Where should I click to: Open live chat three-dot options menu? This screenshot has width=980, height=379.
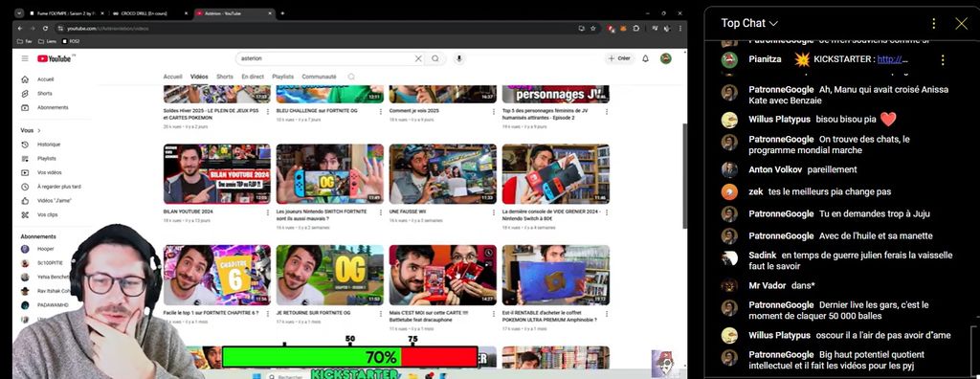(933, 23)
